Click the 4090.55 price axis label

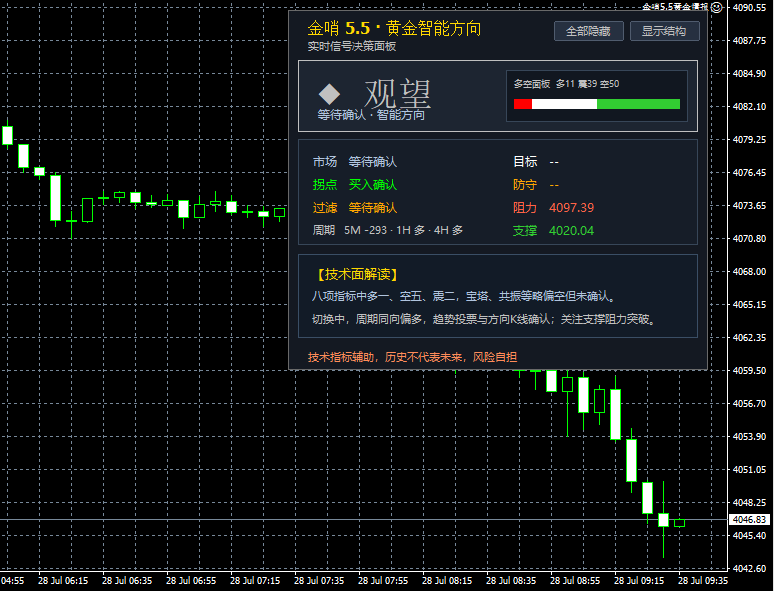(x=749, y=7)
